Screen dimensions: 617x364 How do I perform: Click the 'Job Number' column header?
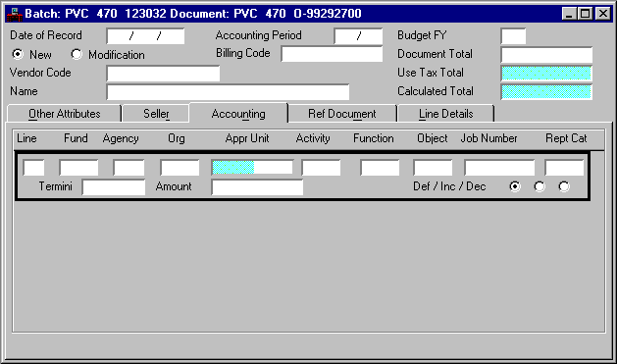point(488,138)
